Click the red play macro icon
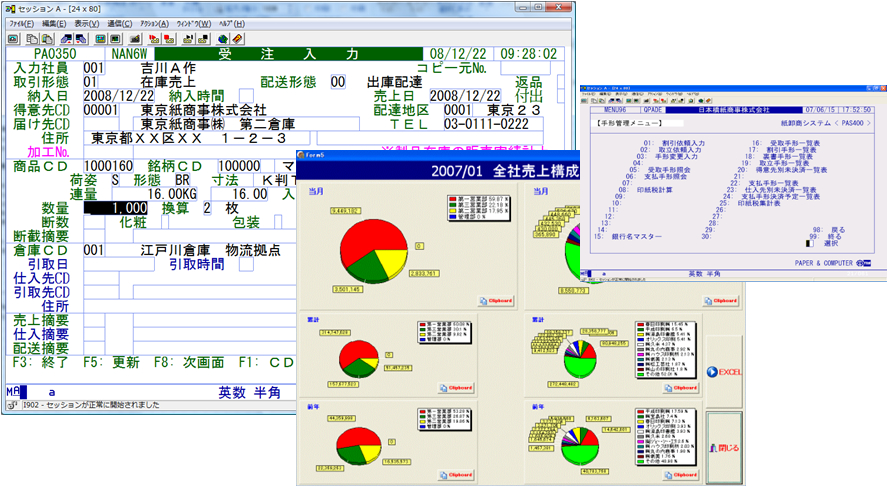Screen dimensions: 888x487 coord(154,39)
